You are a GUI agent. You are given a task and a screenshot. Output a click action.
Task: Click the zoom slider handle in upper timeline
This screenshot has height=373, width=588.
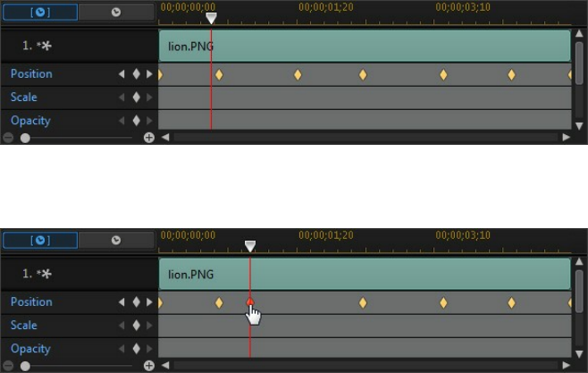pos(25,138)
